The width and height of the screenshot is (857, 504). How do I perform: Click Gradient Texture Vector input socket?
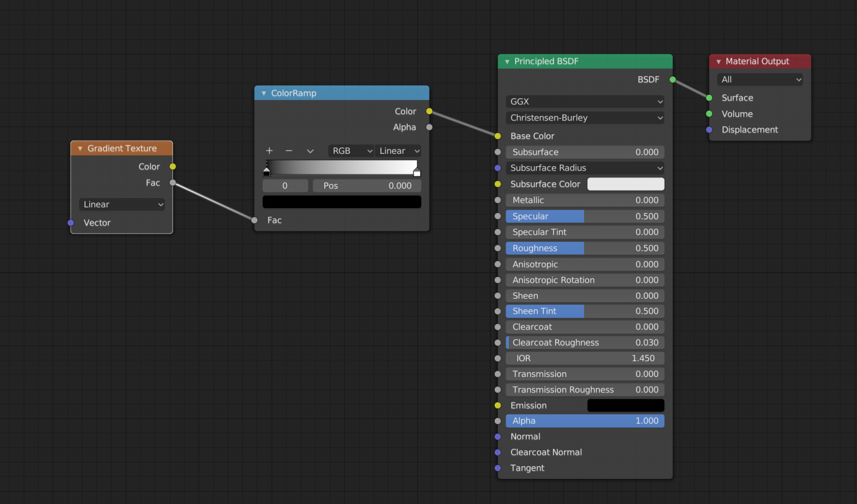tap(71, 223)
